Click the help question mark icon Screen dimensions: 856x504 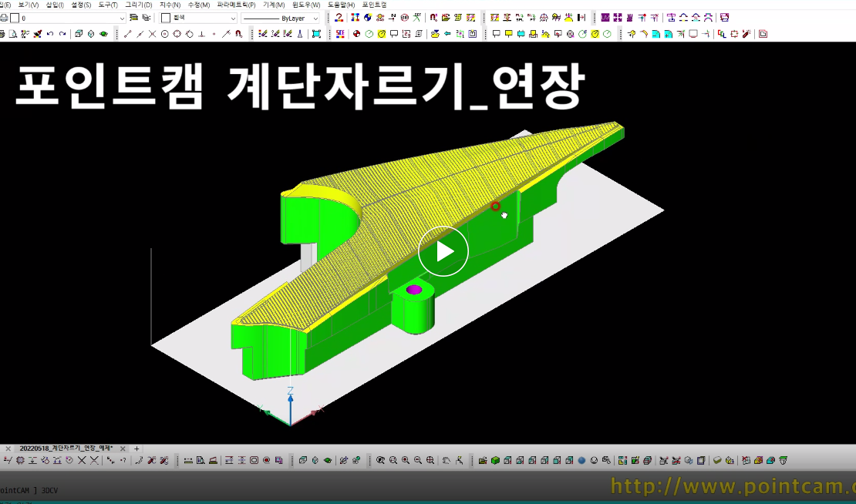339,18
